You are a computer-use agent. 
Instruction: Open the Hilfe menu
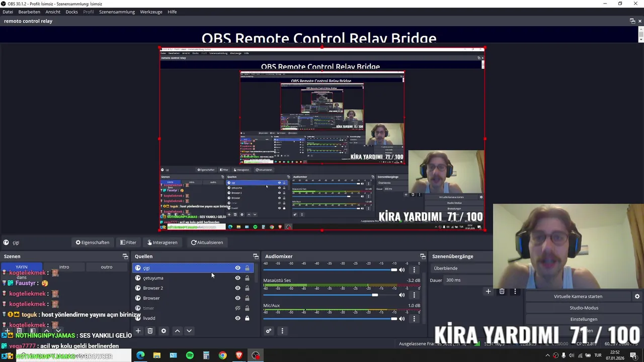(172, 12)
